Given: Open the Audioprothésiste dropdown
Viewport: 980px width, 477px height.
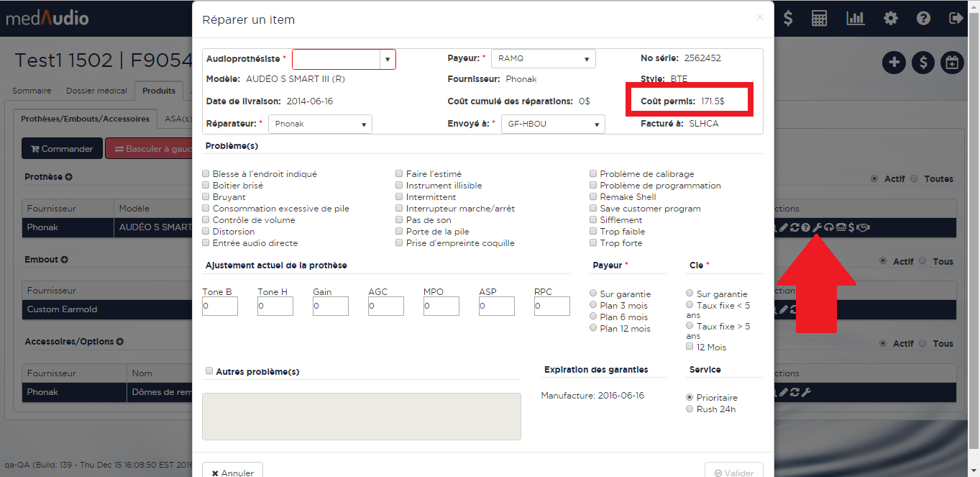Looking at the screenshot, I should click(344, 59).
